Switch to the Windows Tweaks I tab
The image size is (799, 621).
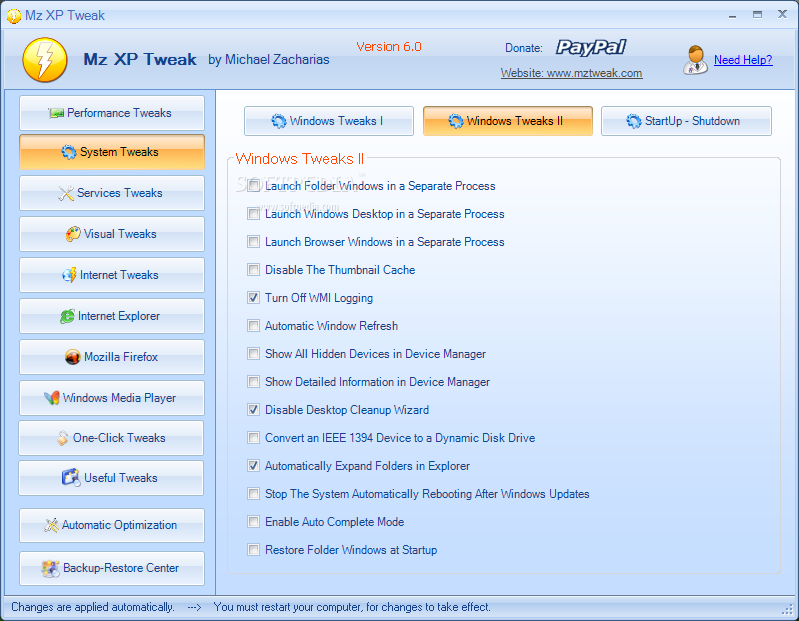(329, 121)
